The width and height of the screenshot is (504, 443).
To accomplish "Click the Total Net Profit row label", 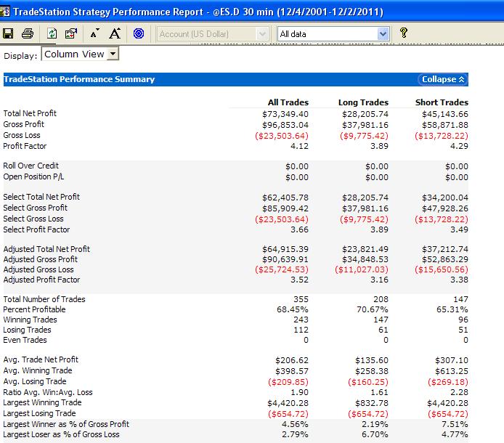I will click(30, 113).
